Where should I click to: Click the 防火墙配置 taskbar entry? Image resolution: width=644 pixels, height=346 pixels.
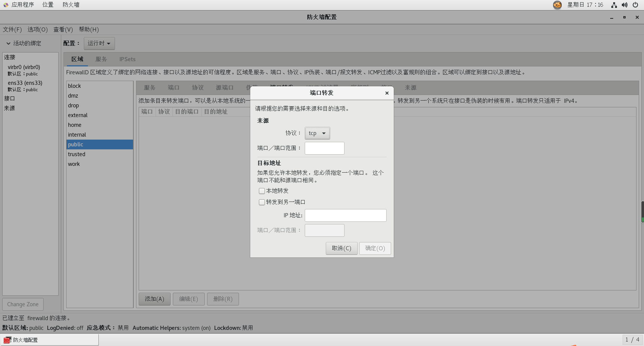coord(49,340)
